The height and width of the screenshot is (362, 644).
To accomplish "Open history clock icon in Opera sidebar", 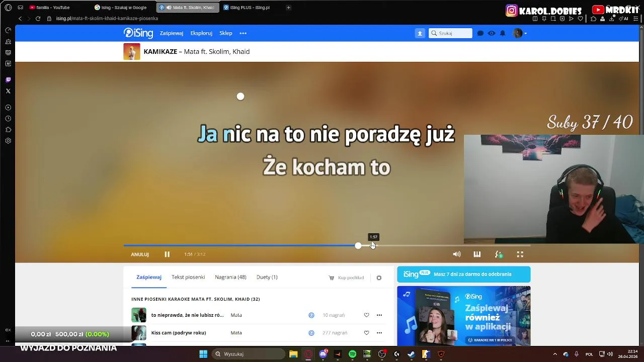I will 8,119.
